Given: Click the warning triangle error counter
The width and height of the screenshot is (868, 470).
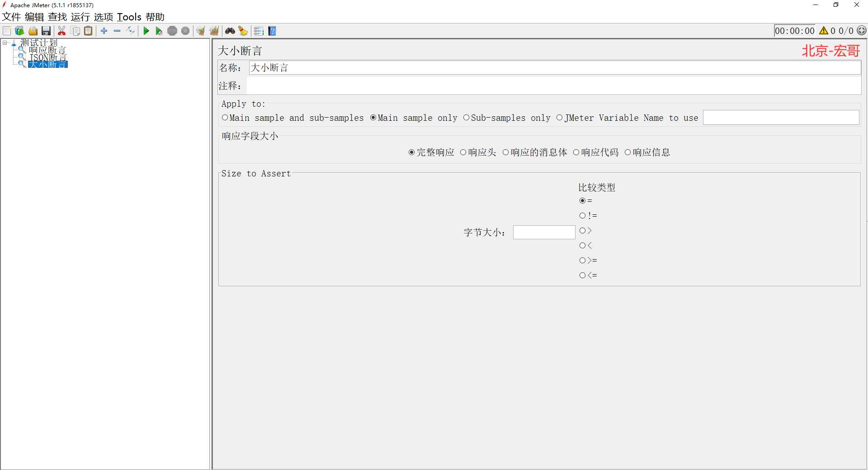Looking at the screenshot, I should (824, 31).
